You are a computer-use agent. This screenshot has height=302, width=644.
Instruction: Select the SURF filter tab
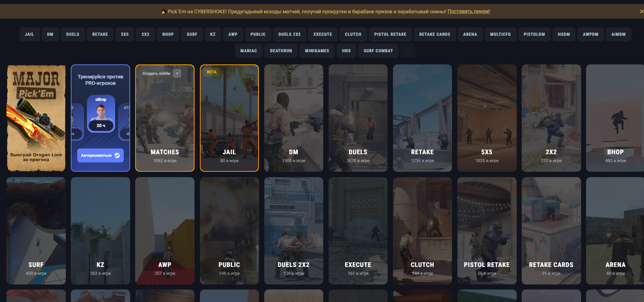(192, 34)
